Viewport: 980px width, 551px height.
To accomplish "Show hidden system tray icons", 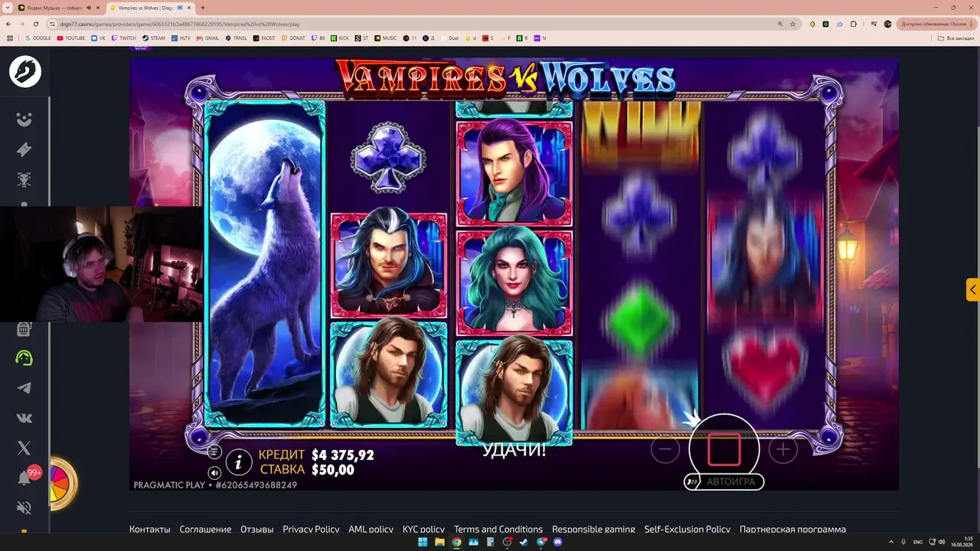I will click(891, 542).
